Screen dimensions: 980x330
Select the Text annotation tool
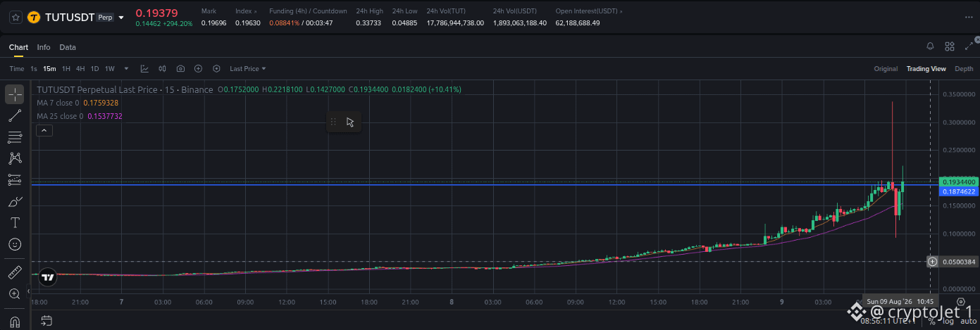click(x=15, y=222)
